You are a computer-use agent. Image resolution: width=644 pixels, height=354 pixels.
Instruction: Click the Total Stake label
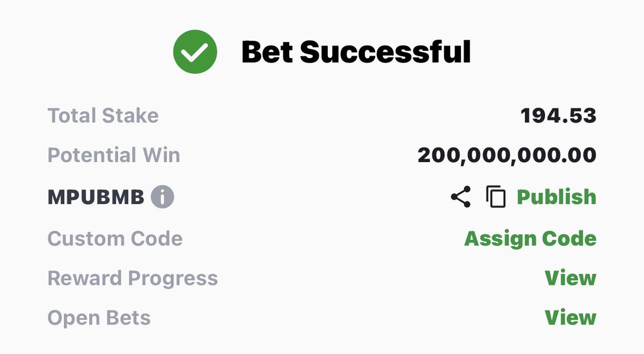point(103,115)
